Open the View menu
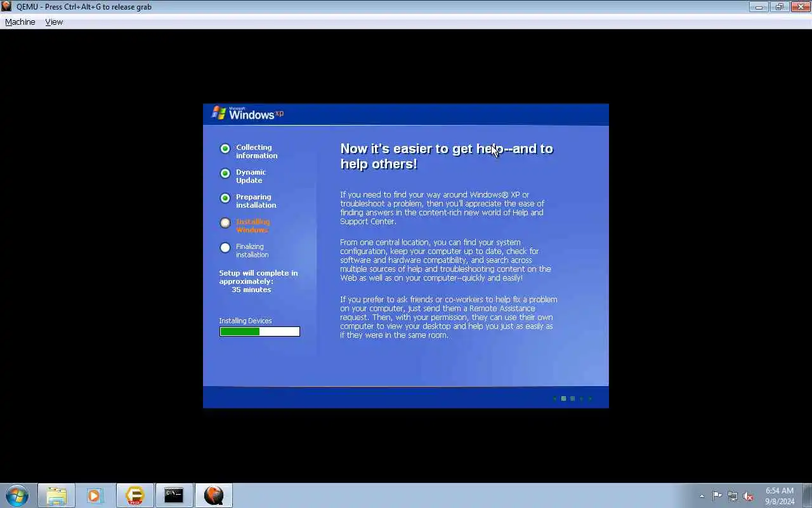 point(54,22)
